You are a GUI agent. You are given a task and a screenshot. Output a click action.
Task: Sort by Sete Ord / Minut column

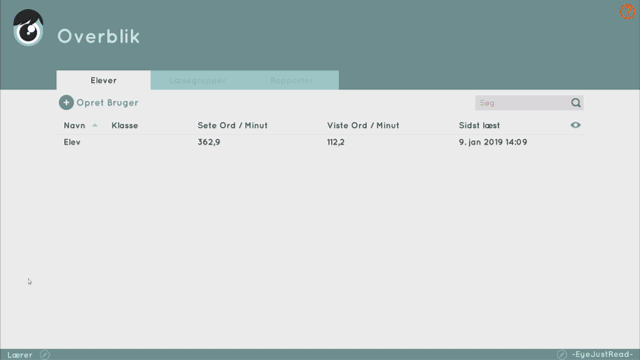(x=233, y=125)
